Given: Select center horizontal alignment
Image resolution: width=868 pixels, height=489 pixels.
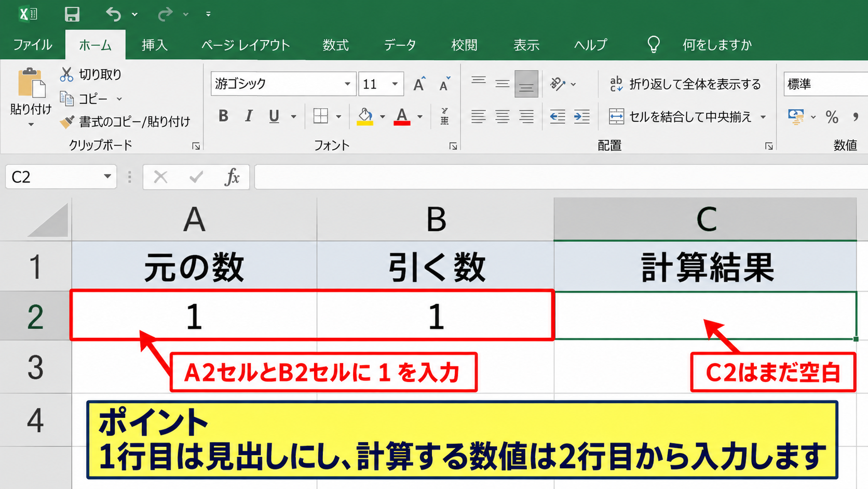Looking at the screenshot, I should (502, 116).
